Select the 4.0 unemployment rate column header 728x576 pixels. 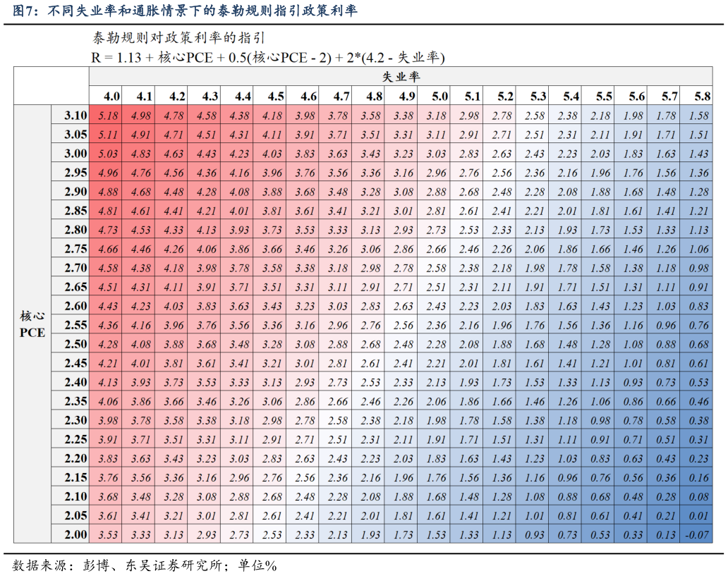coord(111,97)
